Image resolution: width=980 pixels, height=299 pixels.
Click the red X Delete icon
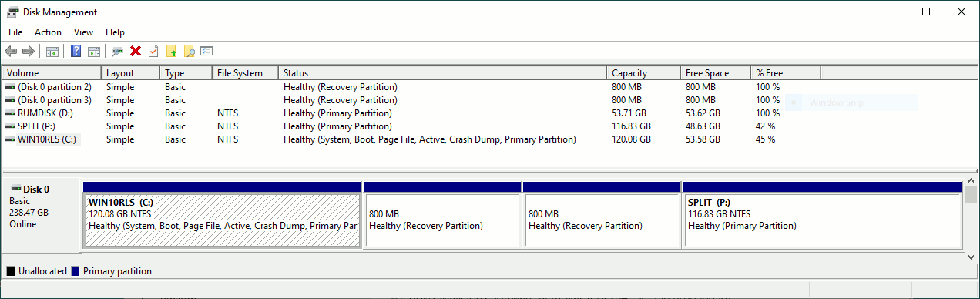pos(136,52)
